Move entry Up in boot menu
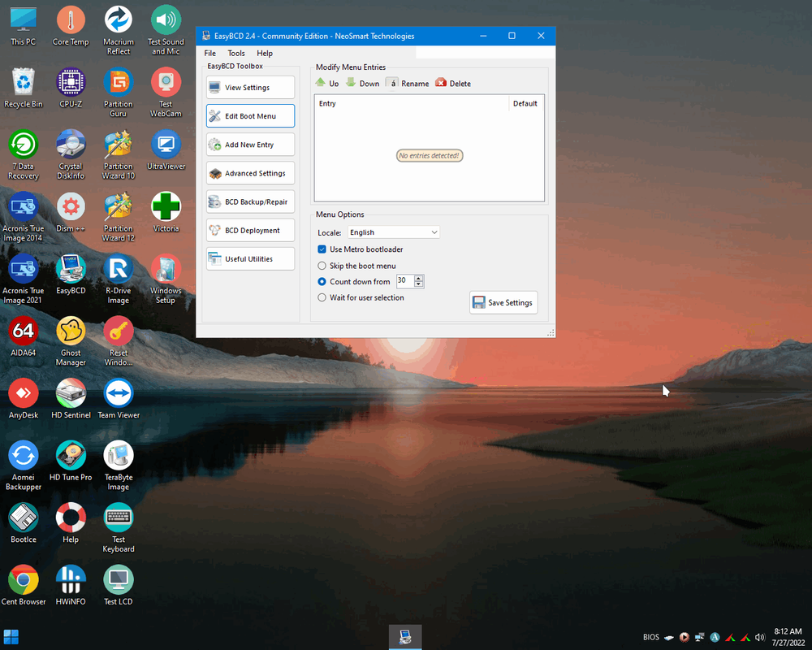 tap(326, 83)
